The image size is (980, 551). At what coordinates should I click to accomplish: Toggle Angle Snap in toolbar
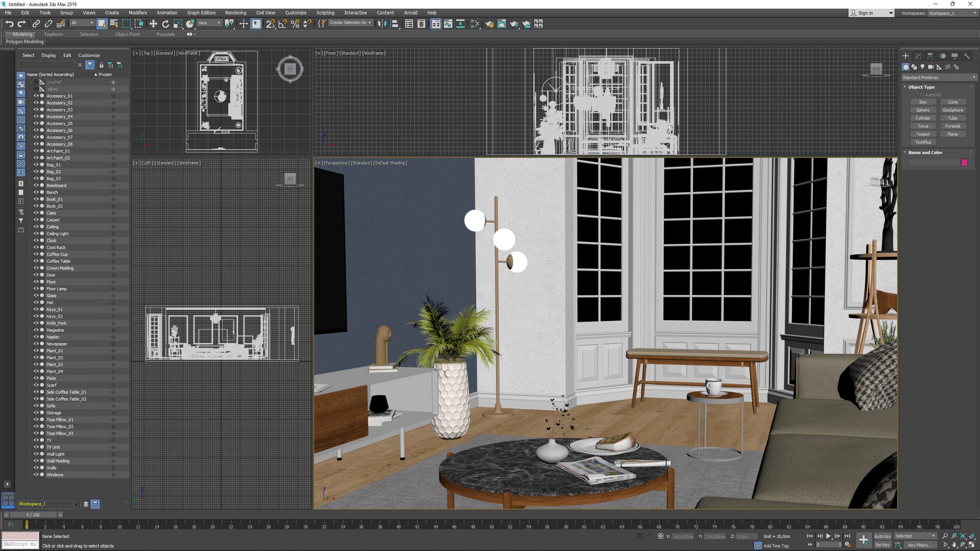(282, 23)
